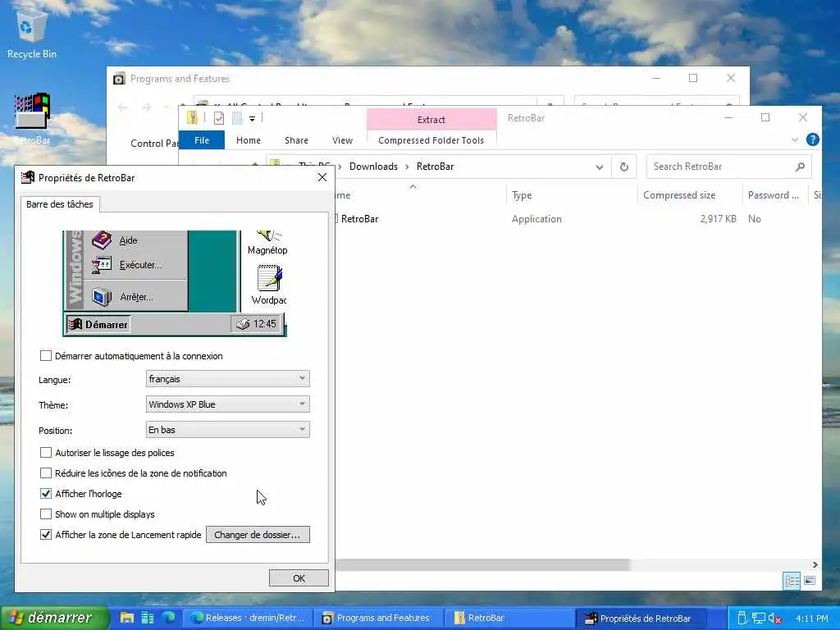
Task: Click the zip folder icon in explorer title bar
Action: 192,117
